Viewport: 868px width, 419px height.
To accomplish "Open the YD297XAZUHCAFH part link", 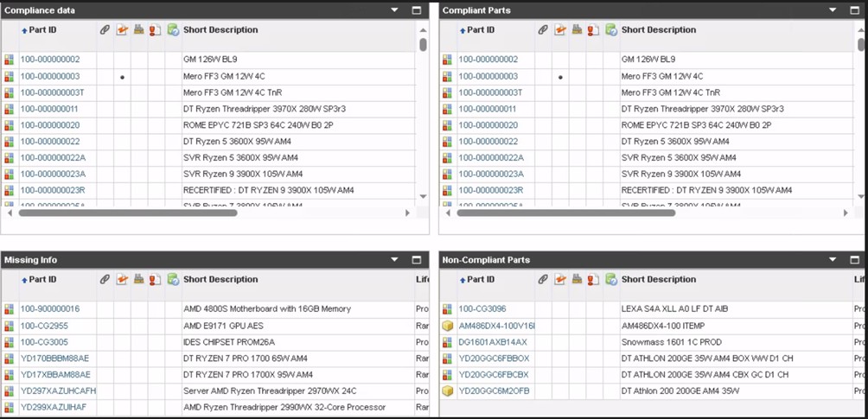I will (58, 390).
